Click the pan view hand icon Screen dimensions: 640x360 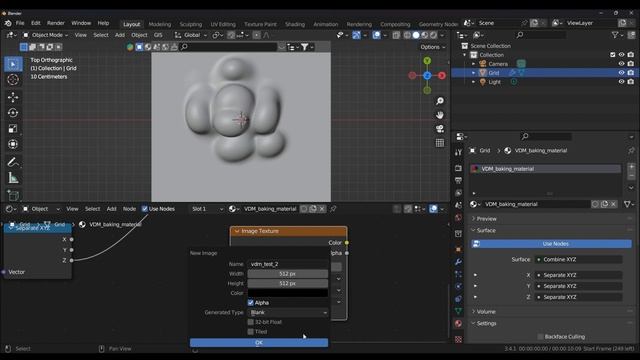440,115
